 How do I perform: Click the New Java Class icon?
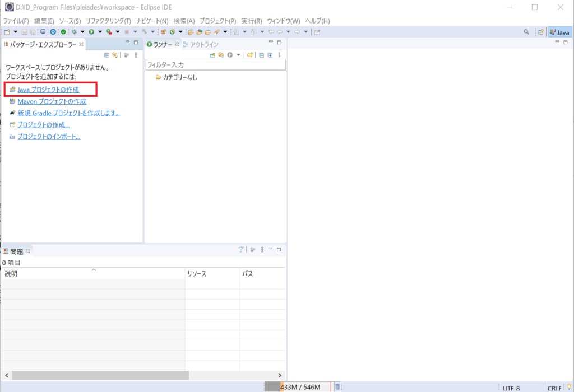[x=172, y=32]
